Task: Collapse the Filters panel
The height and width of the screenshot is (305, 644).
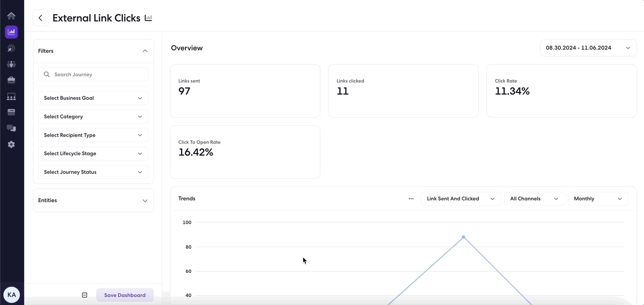Action: (145, 51)
